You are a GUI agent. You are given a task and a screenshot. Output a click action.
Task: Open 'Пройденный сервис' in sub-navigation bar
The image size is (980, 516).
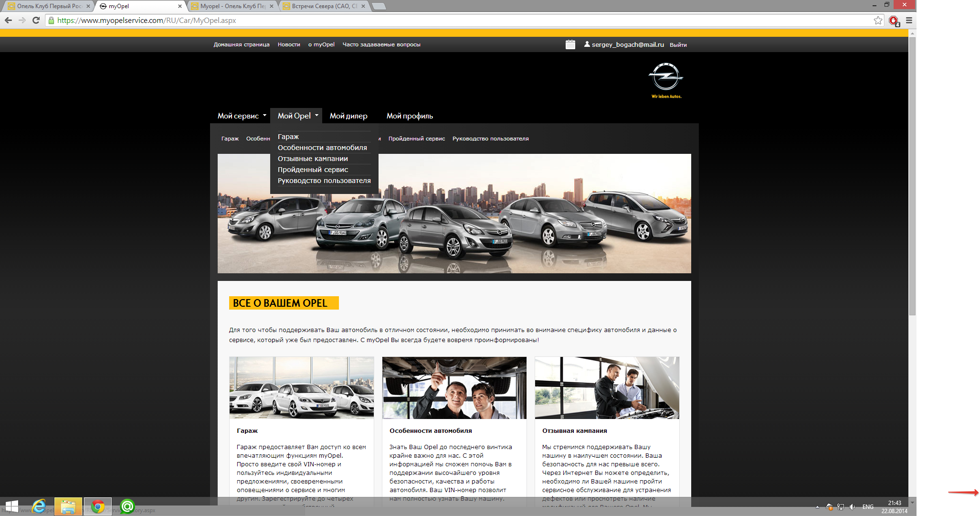[417, 139]
